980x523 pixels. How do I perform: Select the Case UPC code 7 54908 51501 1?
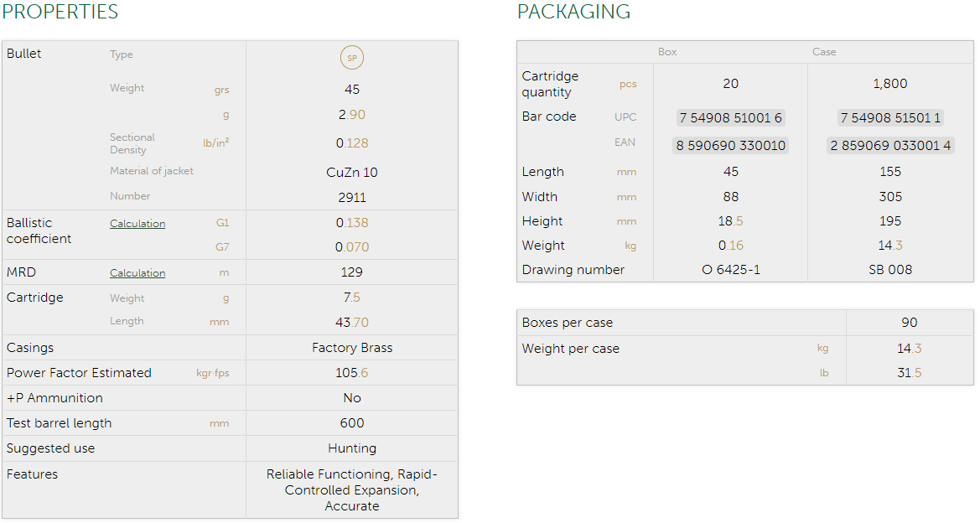890,118
